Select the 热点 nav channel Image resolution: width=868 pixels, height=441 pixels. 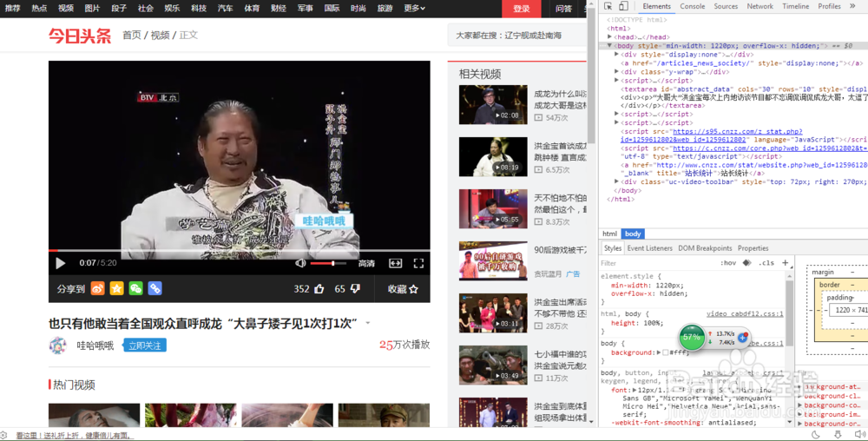(x=39, y=8)
